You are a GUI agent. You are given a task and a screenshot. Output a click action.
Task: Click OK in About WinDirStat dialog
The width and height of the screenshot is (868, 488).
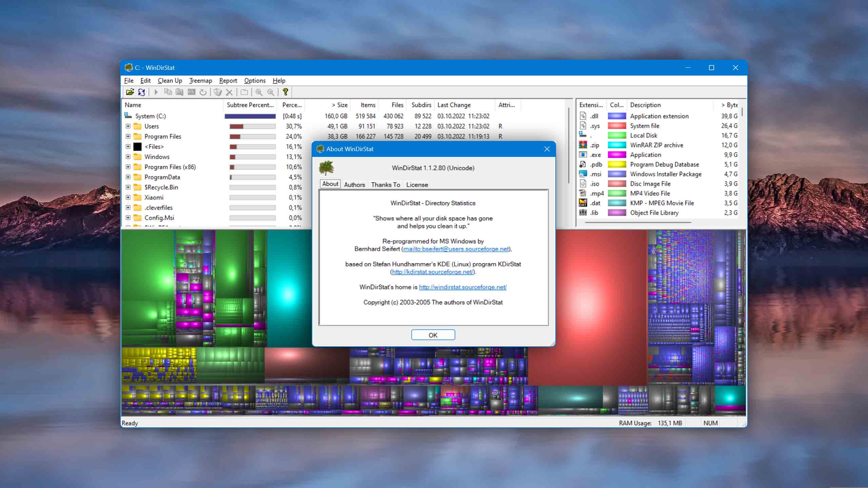(433, 335)
